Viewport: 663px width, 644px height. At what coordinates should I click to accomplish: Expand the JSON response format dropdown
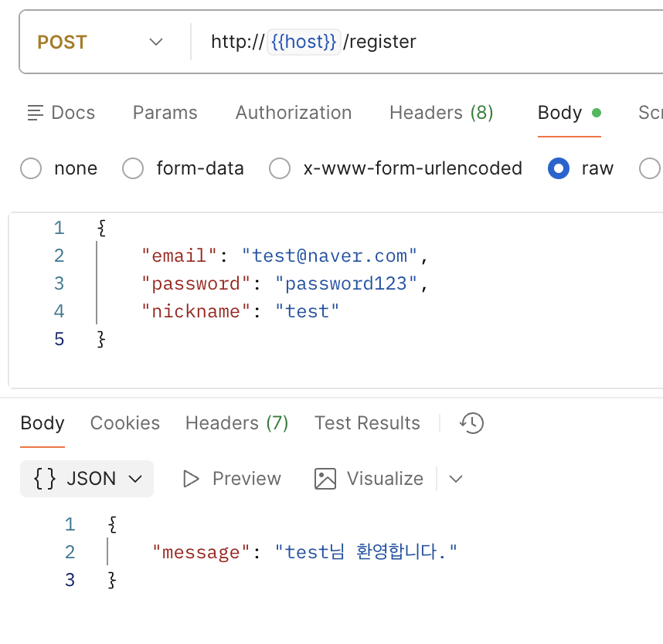(x=136, y=479)
